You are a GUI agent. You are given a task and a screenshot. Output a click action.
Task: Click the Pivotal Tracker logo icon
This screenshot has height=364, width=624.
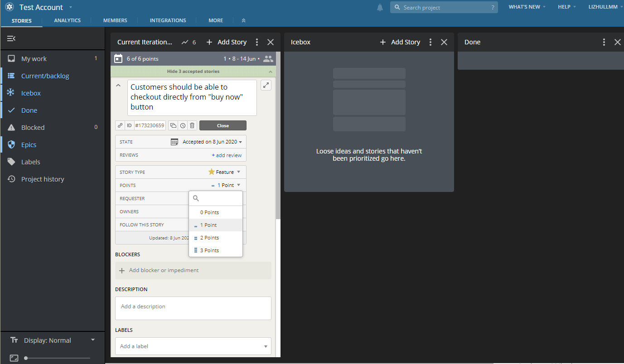click(10, 7)
